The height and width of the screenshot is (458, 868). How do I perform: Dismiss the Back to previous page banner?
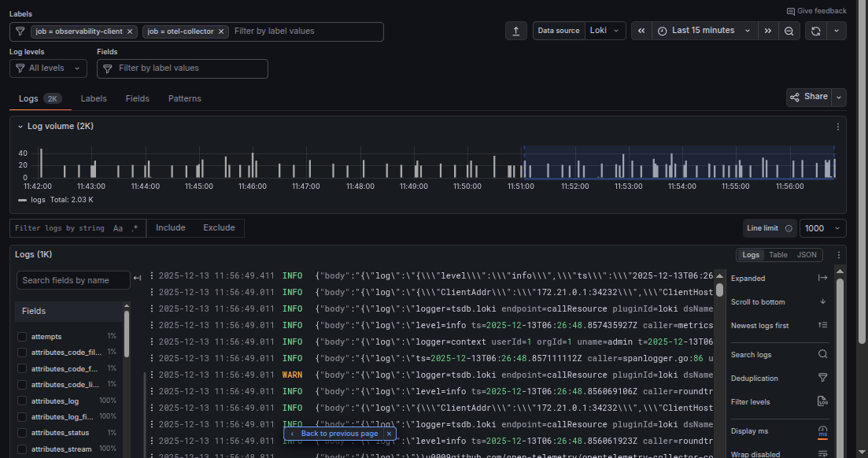click(x=390, y=434)
